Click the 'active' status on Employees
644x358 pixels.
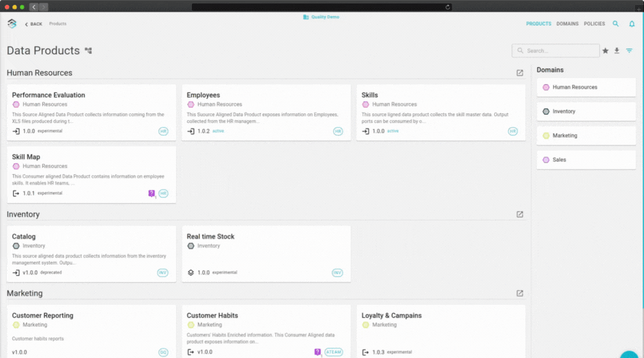tap(218, 131)
